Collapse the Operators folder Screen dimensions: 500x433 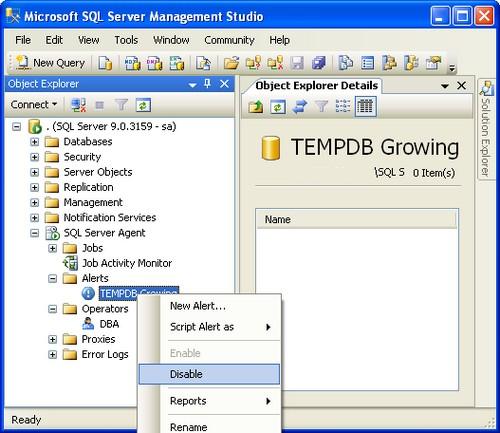(x=52, y=309)
